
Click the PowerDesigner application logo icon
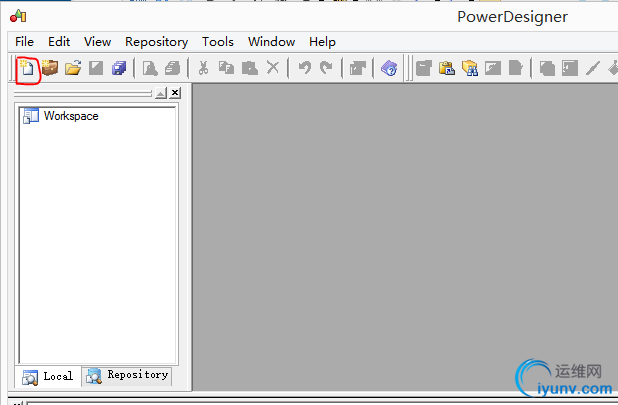tap(18, 16)
